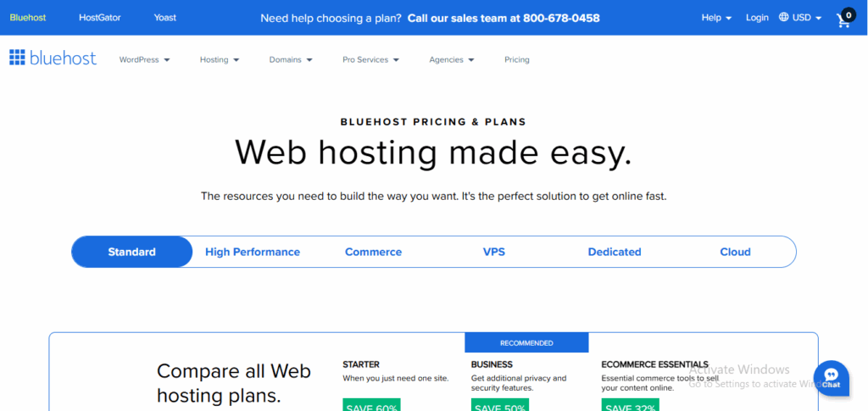The image size is (868, 411).
Task: Click the sales phone number 800-678-0458
Action: click(x=561, y=19)
